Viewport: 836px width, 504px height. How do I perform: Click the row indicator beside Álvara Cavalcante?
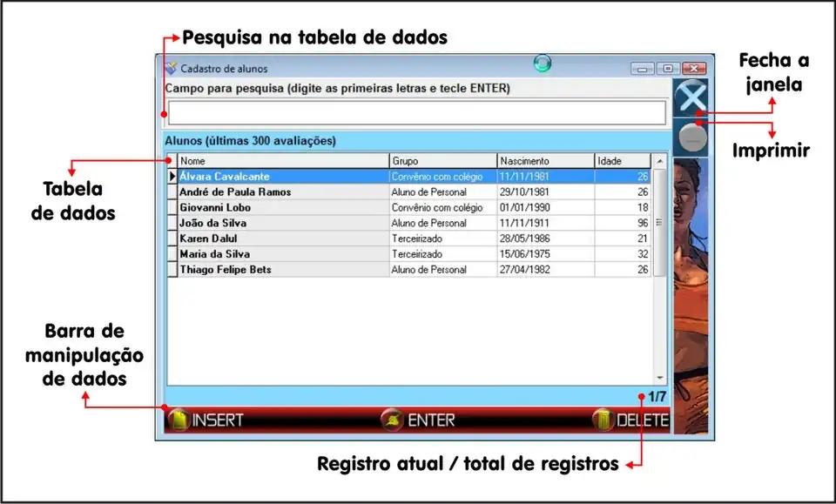point(172,177)
